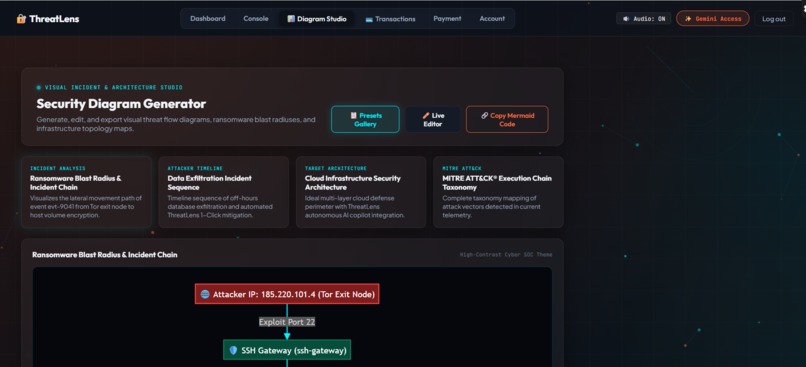Click the pencil icon on Live Editor

pos(426,116)
